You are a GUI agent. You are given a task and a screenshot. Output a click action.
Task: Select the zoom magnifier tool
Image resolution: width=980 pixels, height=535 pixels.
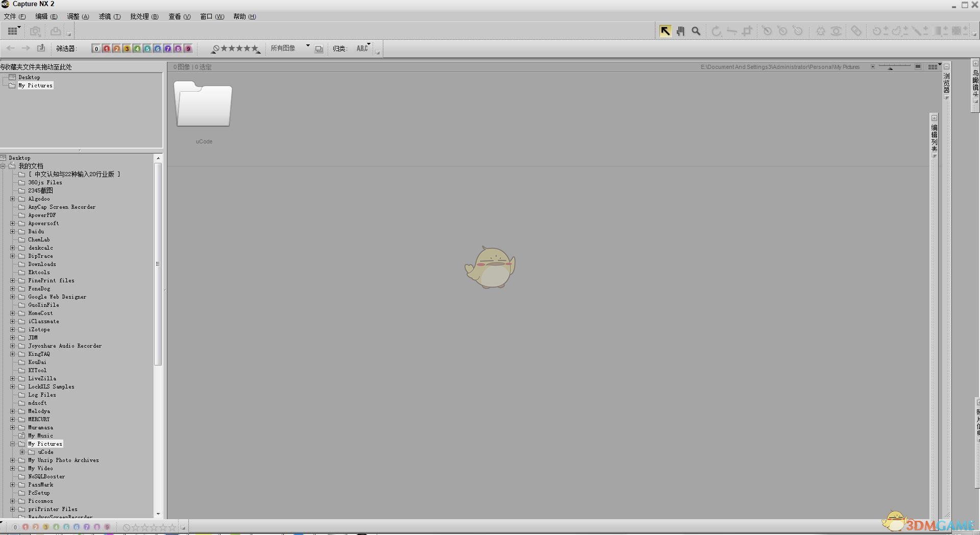click(x=696, y=31)
